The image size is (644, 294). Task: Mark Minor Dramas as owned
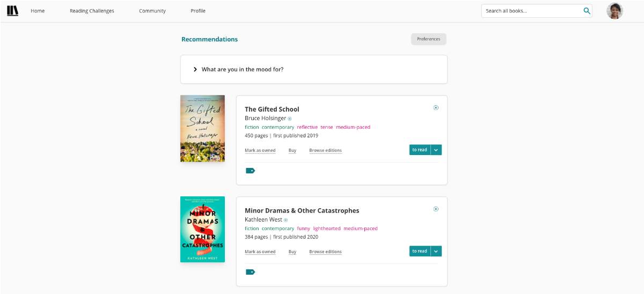click(260, 252)
